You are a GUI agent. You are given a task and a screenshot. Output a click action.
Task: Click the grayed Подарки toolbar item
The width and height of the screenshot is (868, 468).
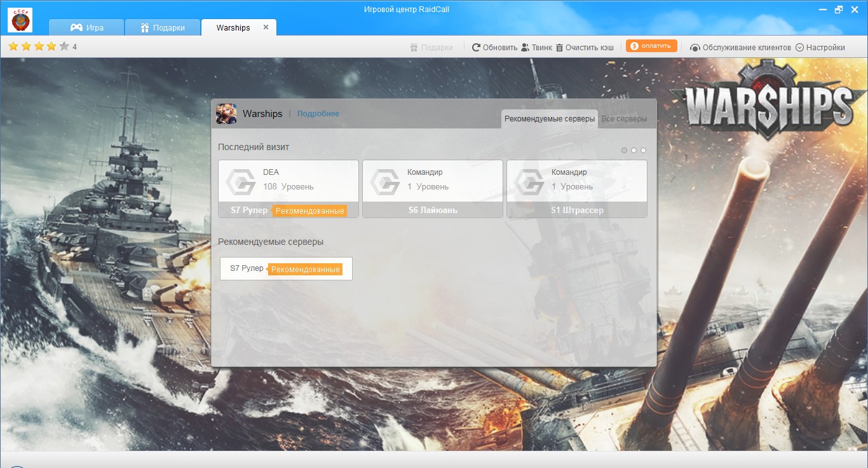pyautogui.click(x=431, y=47)
